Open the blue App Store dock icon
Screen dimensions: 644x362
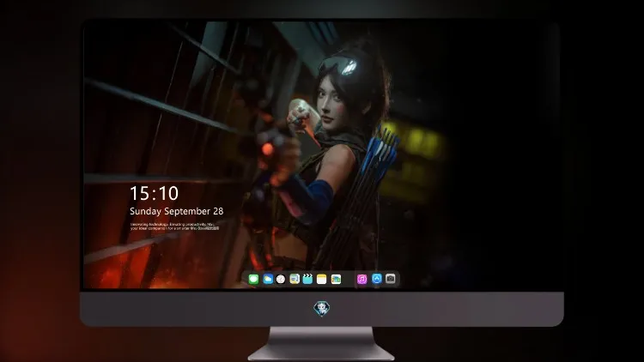(x=377, y=279)
